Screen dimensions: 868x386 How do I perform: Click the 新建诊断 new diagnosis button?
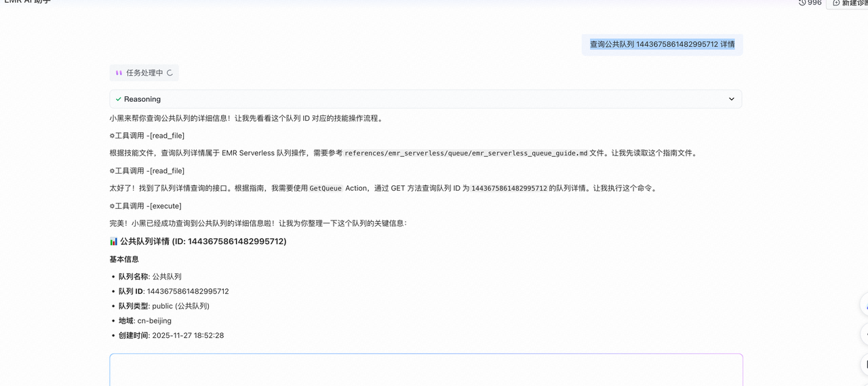[848, 3]
